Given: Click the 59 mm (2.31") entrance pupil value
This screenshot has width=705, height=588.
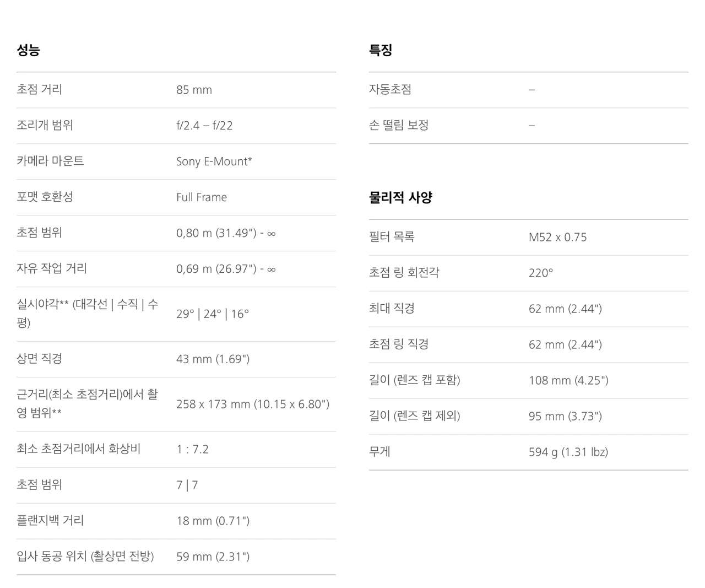Looking at the screenshot, I should click(213, 557).
